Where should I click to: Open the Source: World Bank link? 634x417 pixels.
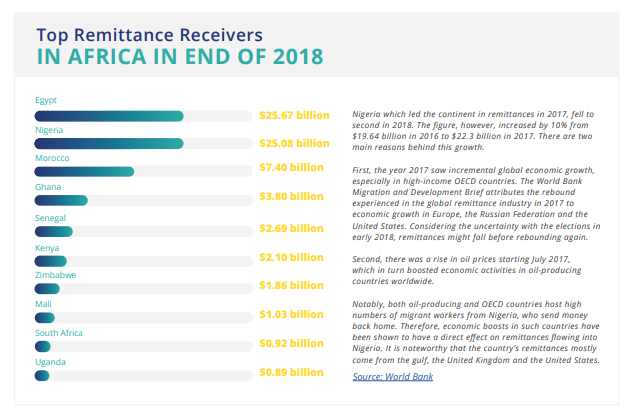(x=394, y=375)
